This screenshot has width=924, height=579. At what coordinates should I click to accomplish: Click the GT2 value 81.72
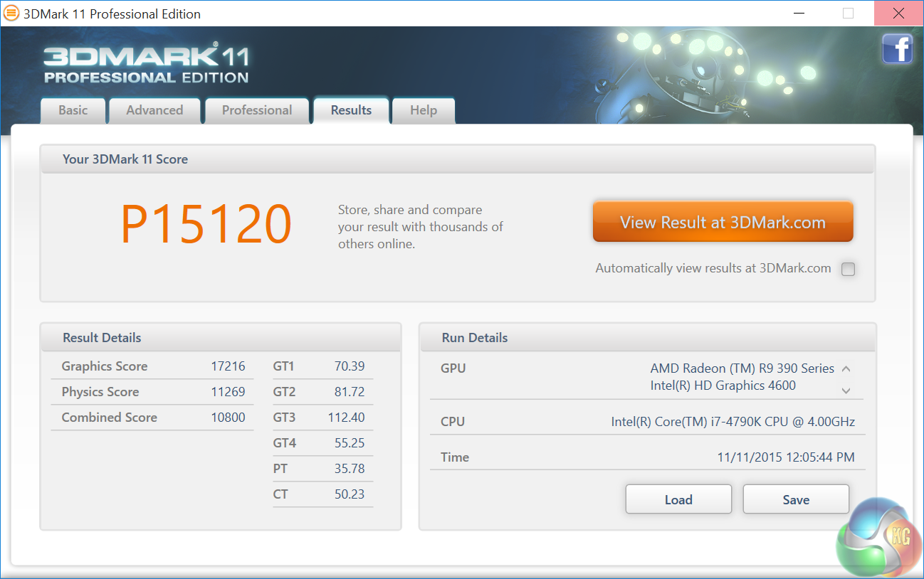350,392
